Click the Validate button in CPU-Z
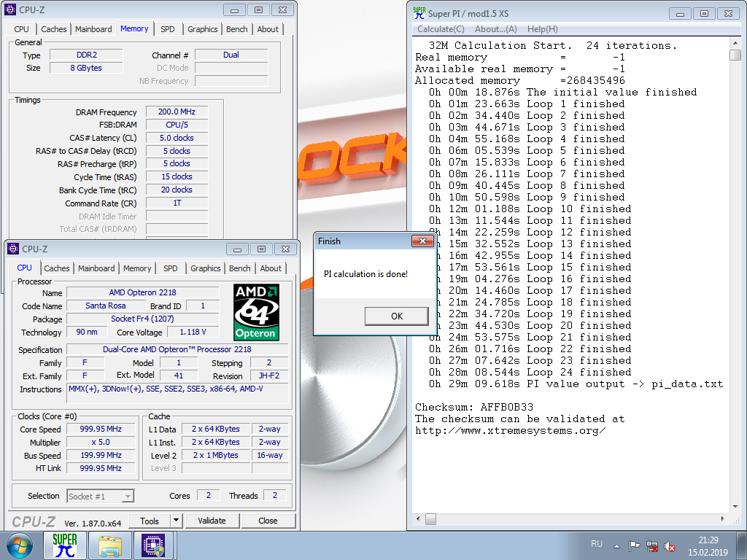 pyautogui.click(x=212, y=521)
